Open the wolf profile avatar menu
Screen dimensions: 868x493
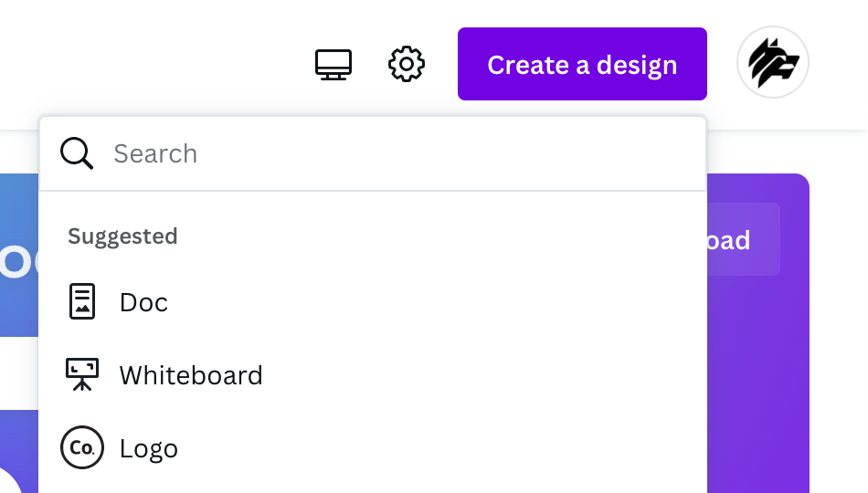772,62
